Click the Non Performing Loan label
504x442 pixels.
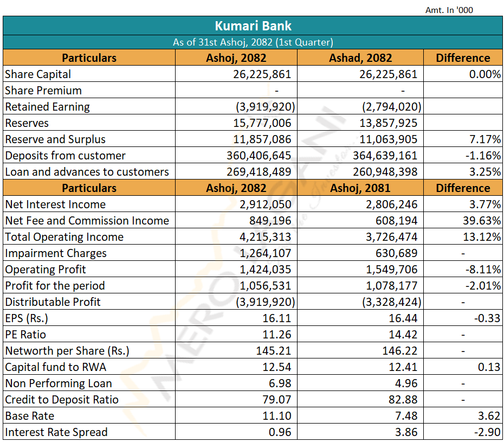(59, 383)
